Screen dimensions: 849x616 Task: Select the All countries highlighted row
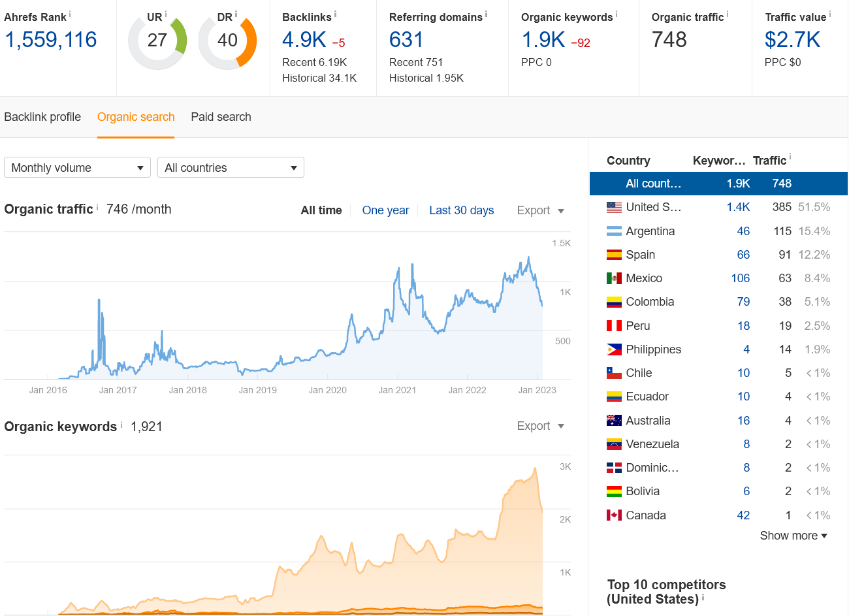click(x=718, y=184)
